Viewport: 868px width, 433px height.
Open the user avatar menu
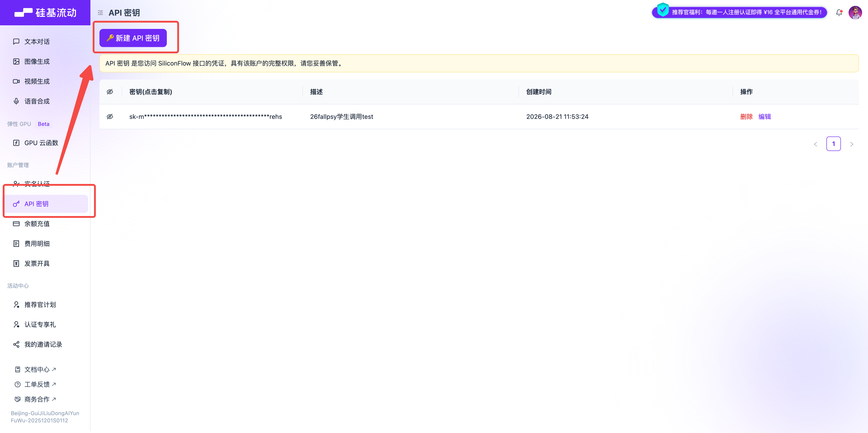[855, 12]
